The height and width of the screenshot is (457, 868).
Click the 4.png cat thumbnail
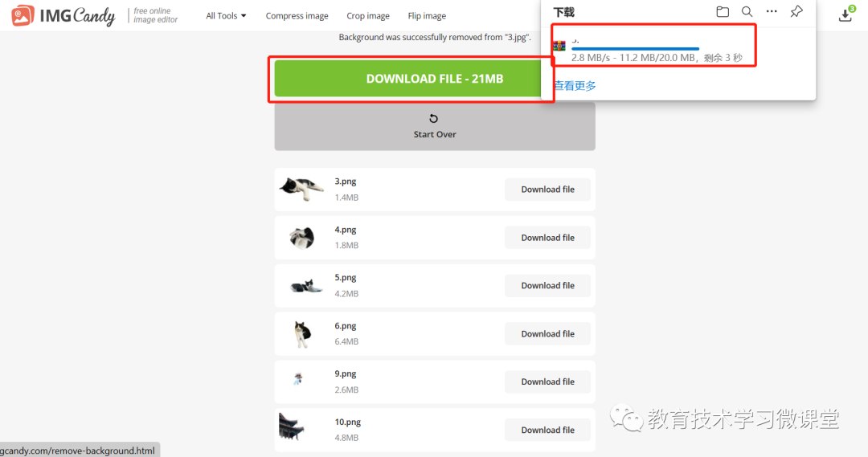pyautogui.click(x=301, y=238)
